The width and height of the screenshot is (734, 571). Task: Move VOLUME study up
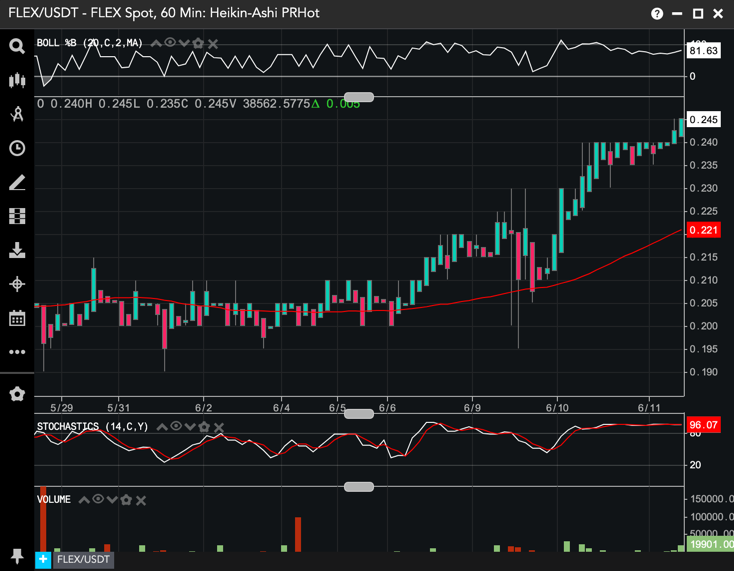pos(84,500)
